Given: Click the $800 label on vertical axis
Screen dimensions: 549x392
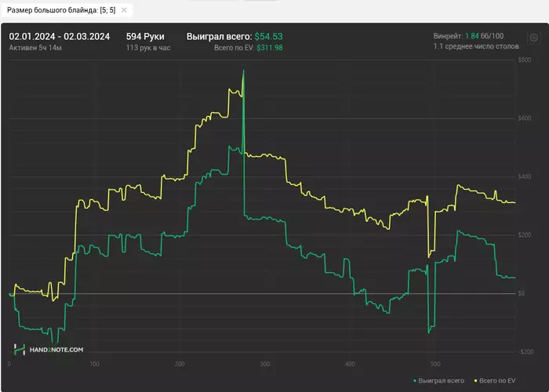Looking at the screenshot, I should coord(526,60).
